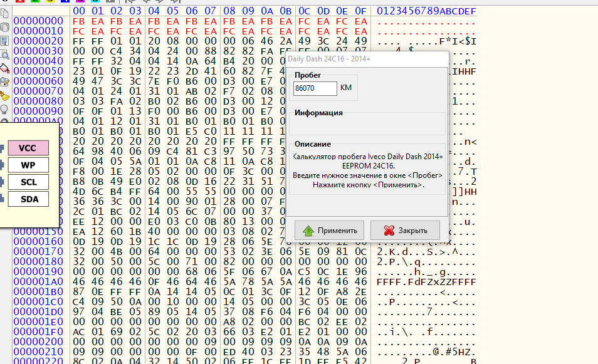This screenshot has height=364, width=598.
Task: Select the paint bucket fill tool
Action: [x=4, y=69]
